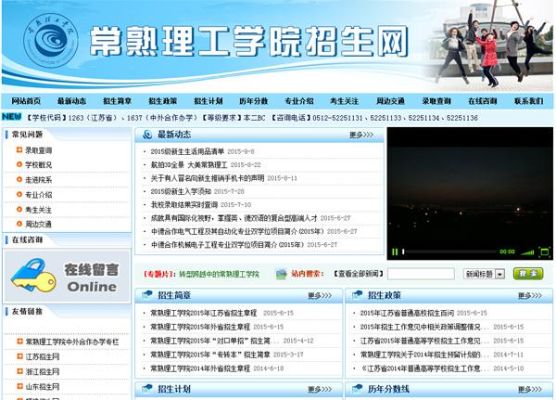Open the 2015年 "专转本" 招生简章 link

(x=210, y=355)
